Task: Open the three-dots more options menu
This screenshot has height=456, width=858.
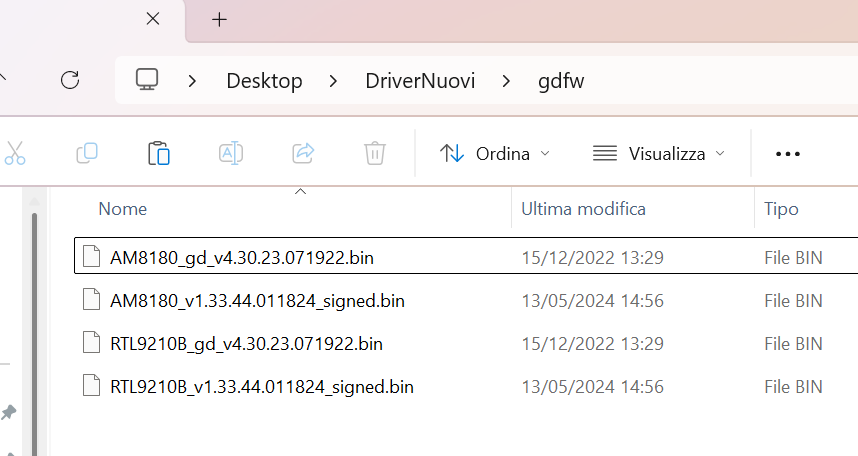Action: [x=788, y=153]
